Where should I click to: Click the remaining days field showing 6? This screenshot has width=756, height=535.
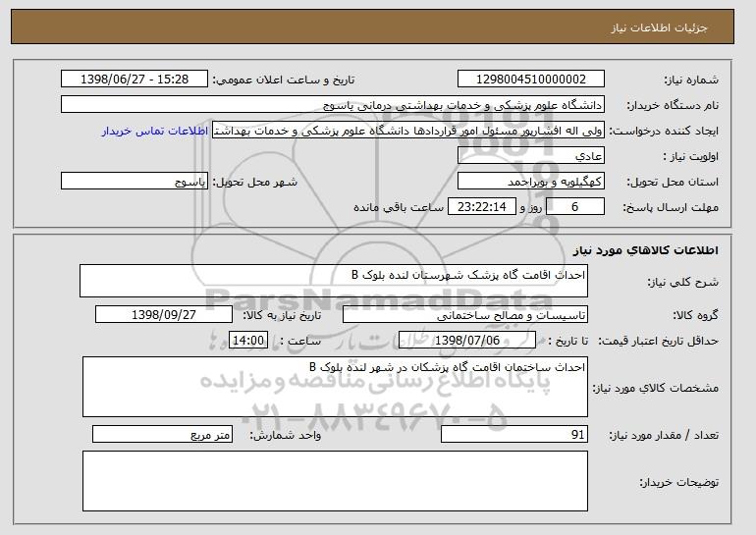click(x=574, y=207)
